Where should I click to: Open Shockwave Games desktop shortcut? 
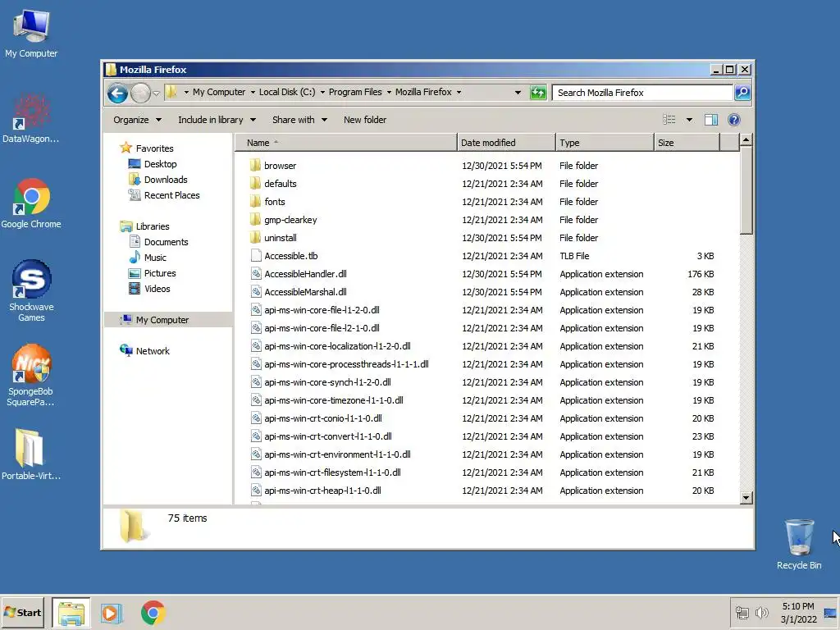tap(31, 291)
